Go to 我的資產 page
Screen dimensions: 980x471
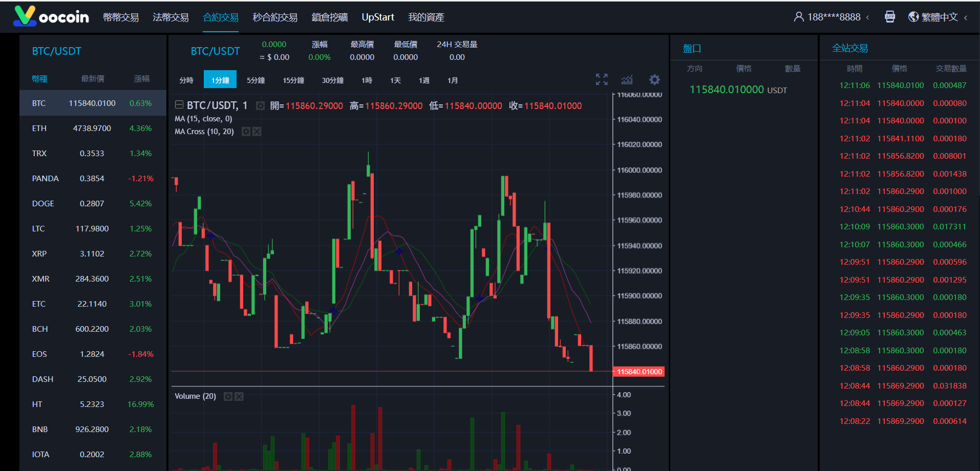pos(425,17)
